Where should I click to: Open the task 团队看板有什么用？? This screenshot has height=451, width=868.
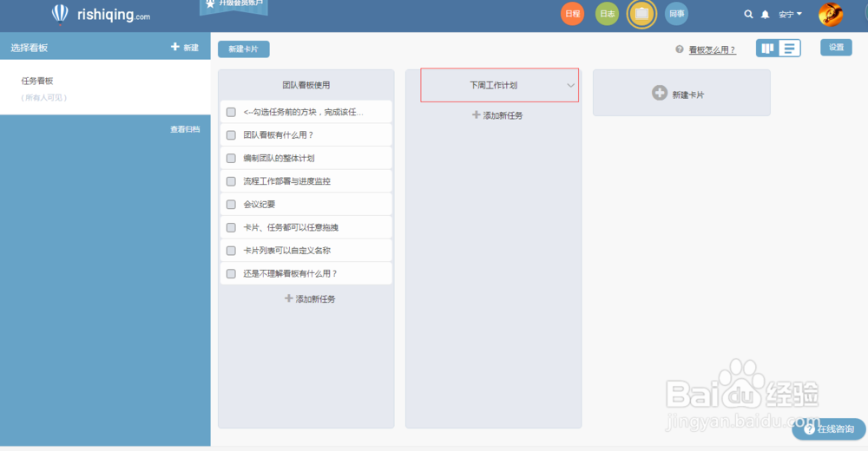pyautogui.click(x=279, y=135)
